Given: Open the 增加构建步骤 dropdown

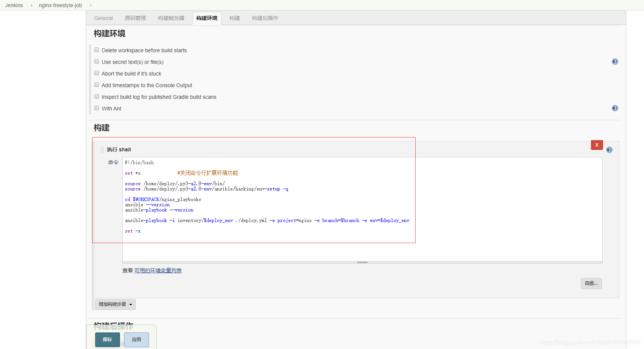Looking at the screenshot, I should [115, 304].
